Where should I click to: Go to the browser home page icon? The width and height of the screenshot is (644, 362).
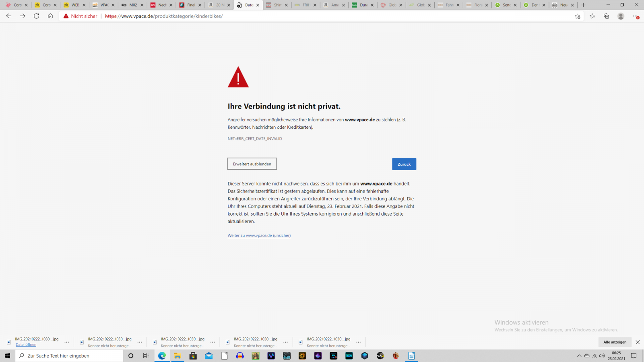click(50, 16)
